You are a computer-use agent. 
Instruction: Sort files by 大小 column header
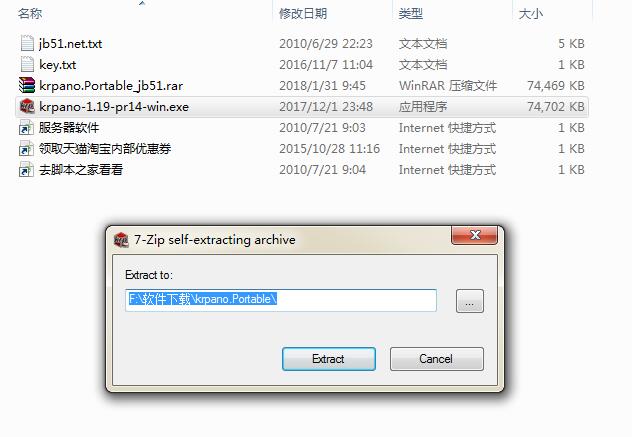click(530, 13)
